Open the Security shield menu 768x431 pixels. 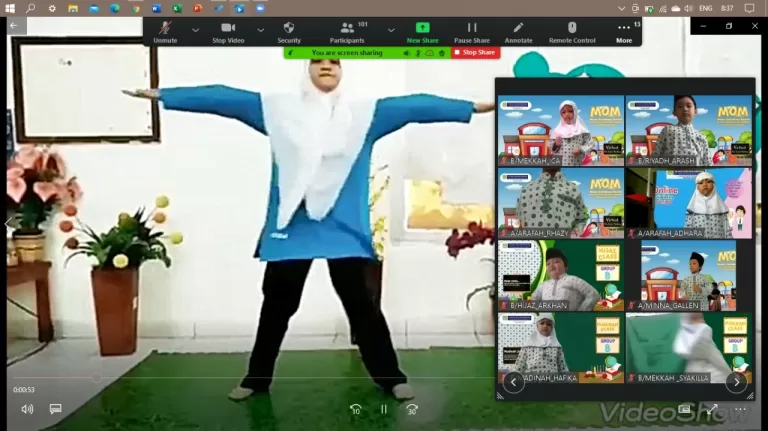(289, 32)
